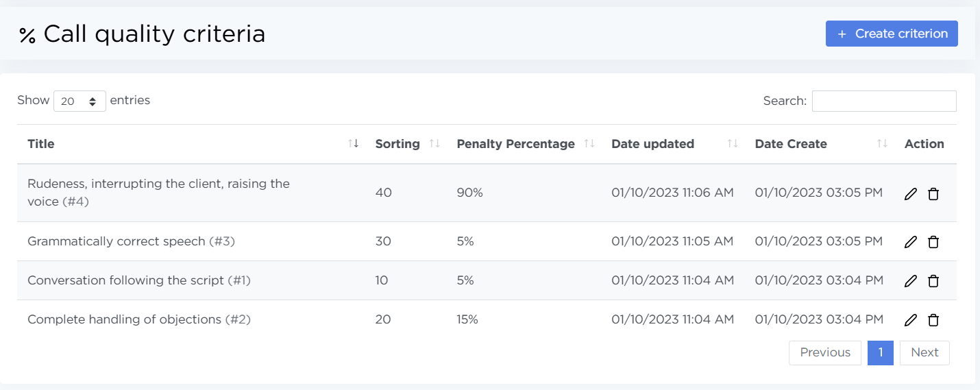
Task: Delete the Grammatically correct speech criterion
Action: (933, 242)
